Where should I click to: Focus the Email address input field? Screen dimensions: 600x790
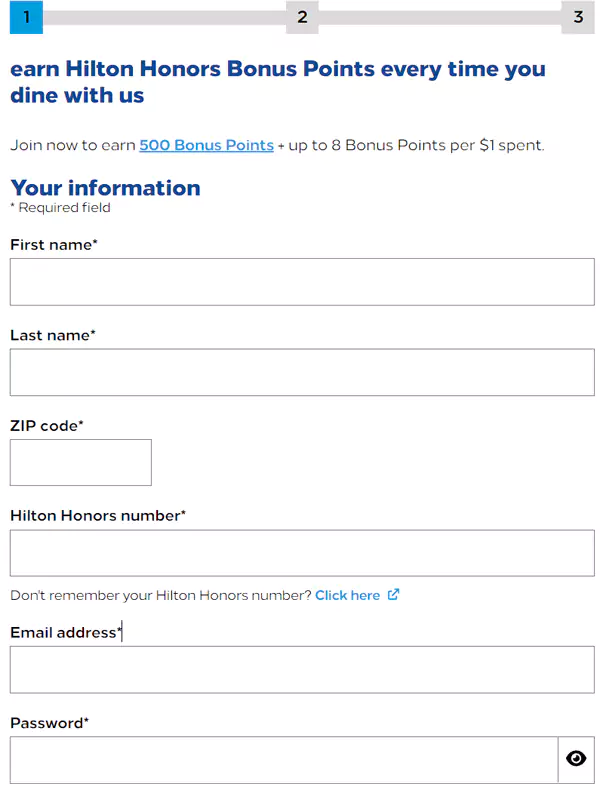tap(302, 670)
